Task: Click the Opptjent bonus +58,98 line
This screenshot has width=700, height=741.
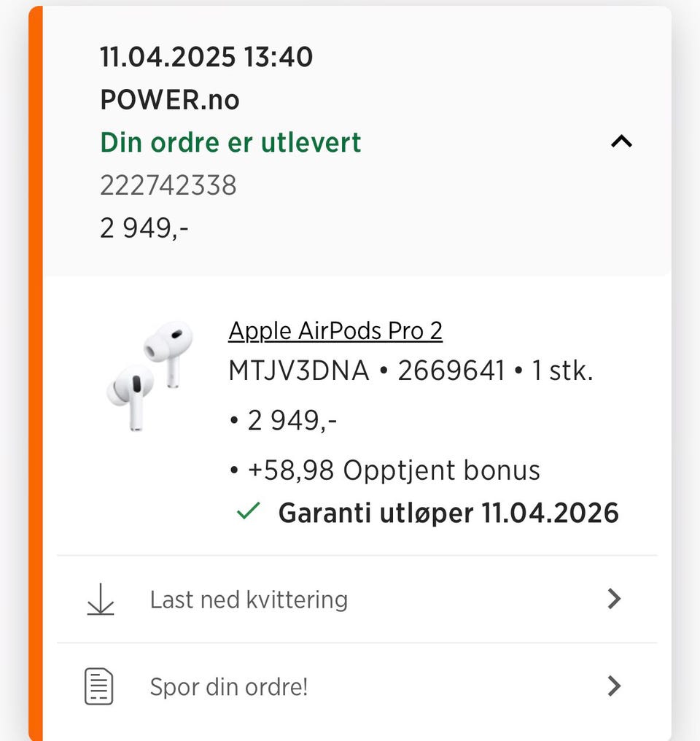Action: pos(394,470)
